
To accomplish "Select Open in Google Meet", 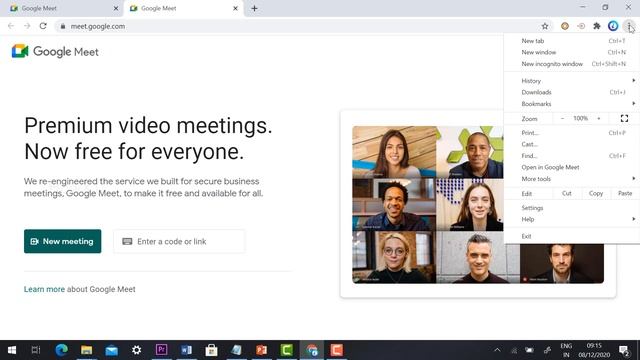I will click(571, 167).
